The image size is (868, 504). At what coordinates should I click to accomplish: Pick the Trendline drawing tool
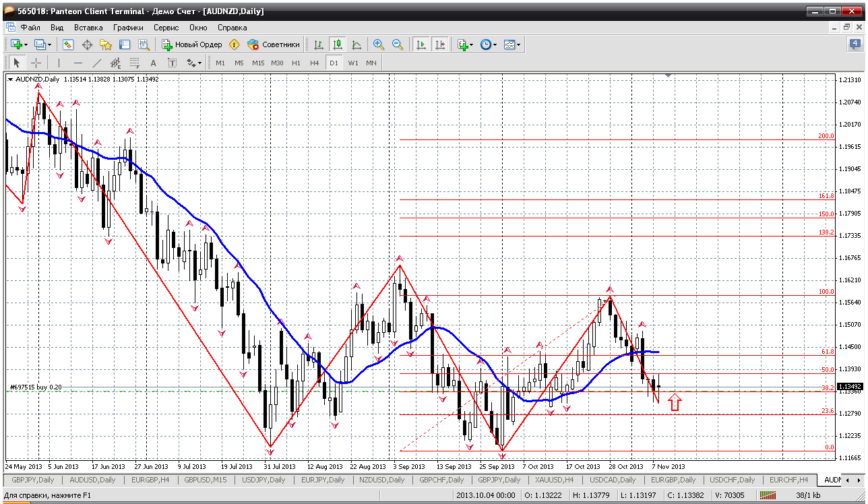pyautogui.click(x=97, y=63)
